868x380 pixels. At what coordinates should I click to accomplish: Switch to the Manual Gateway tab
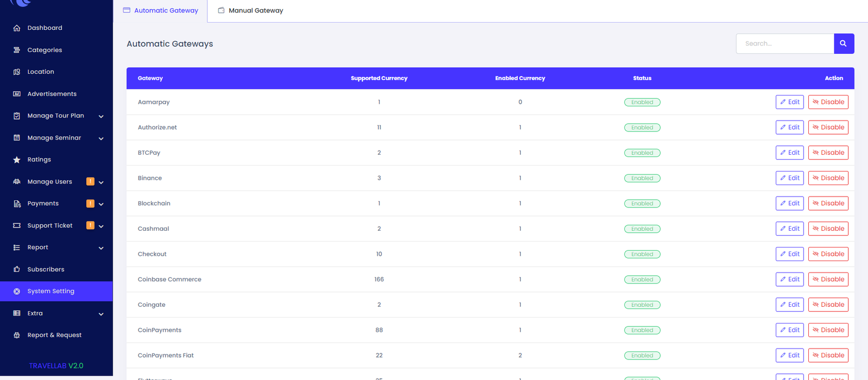(251, 10)
